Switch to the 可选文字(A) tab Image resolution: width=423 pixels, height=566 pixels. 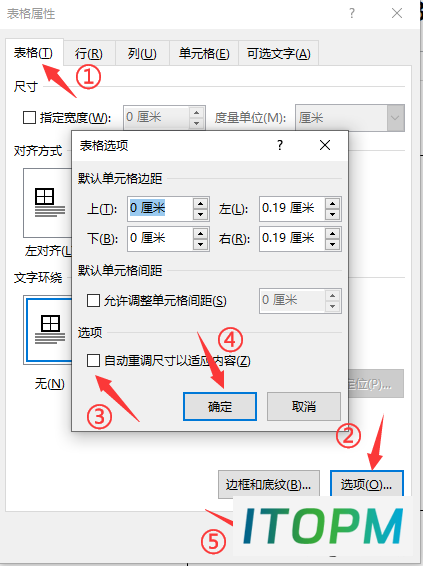[279, 53]
